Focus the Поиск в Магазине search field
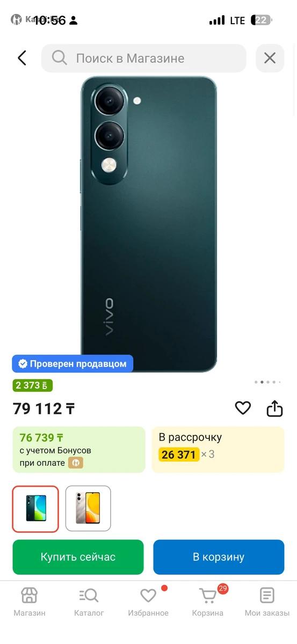Image resolution: width=297 pixels, height=644 pixels. click(x=144, y=58)
